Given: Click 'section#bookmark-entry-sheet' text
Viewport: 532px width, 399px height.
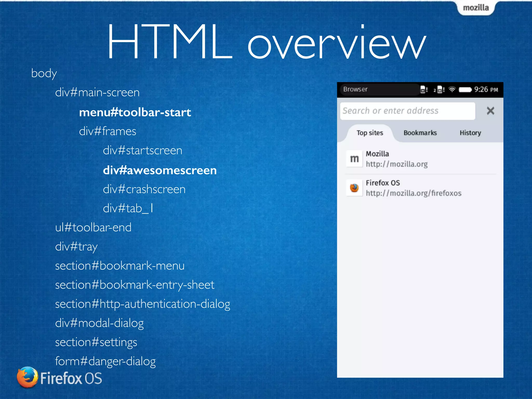Looking at the screenshot, I should coord(135,285).
